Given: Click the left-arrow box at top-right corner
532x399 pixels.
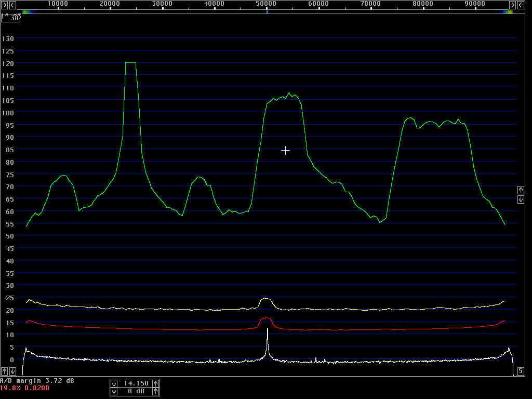Looking at the screenshot, I should click(521, 5).
